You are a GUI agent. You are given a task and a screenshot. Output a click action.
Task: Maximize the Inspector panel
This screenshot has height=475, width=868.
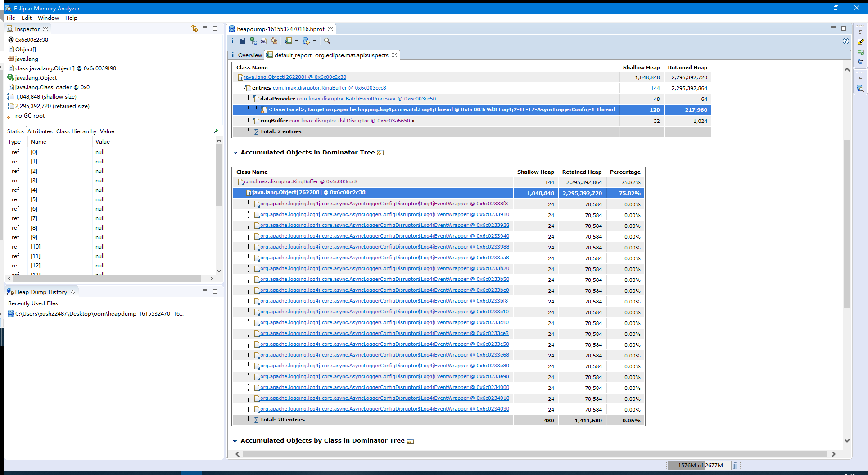215,28
